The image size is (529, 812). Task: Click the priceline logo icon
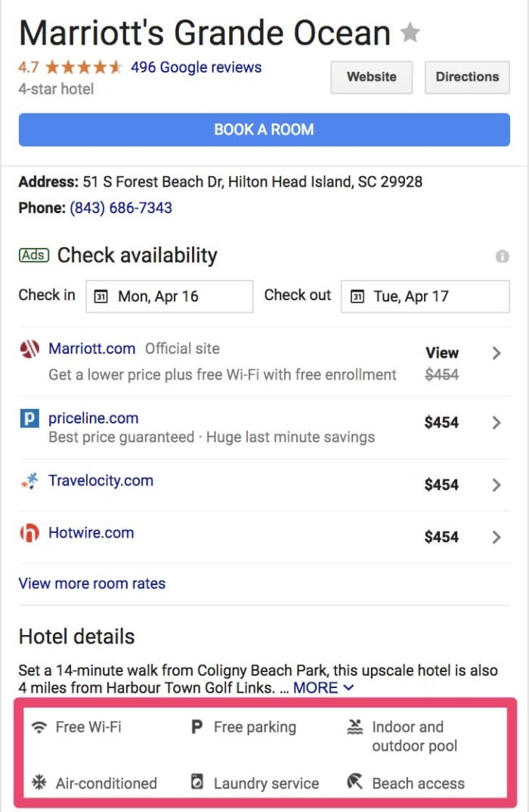click(29, 418)
